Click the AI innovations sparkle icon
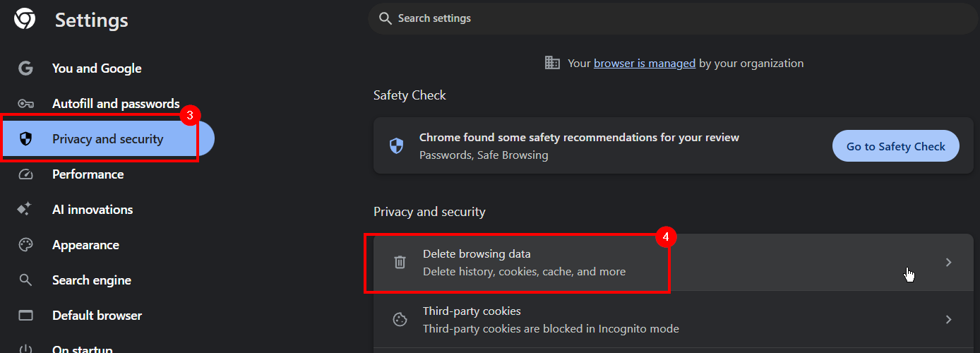Viewport: 980px width, 353px height. pyautogui.click(x=26, y=210)
